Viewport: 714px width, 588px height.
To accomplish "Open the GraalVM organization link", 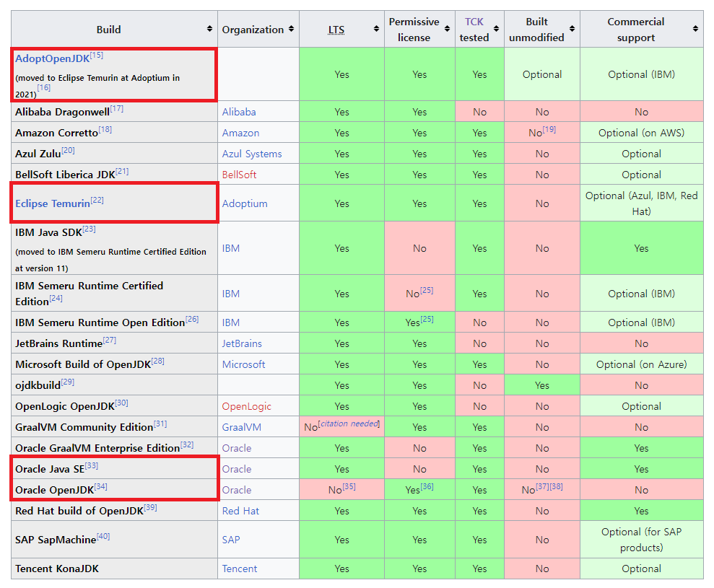I will click(x=241, y=427).
